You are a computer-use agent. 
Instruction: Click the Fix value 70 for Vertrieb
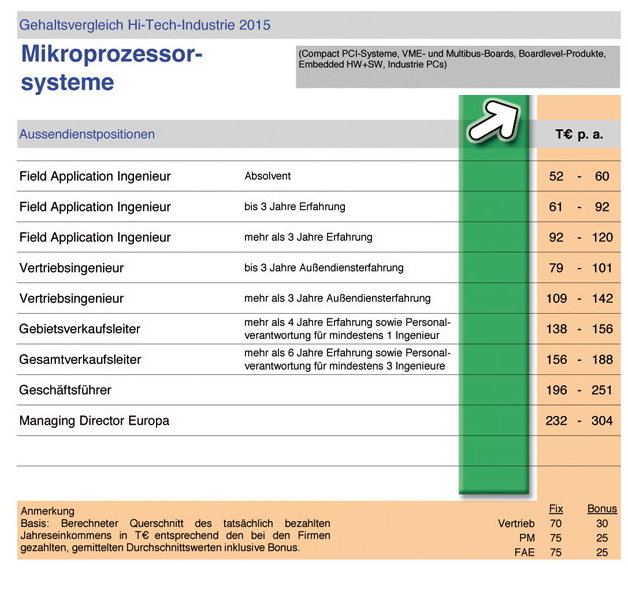click(556, 524)
